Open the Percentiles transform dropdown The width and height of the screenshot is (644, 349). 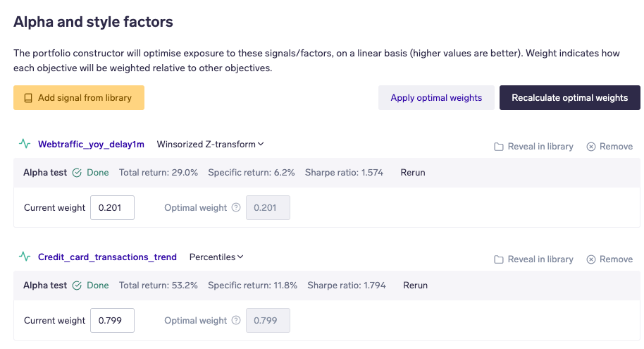pyautogui.click(x=216, y=257)
